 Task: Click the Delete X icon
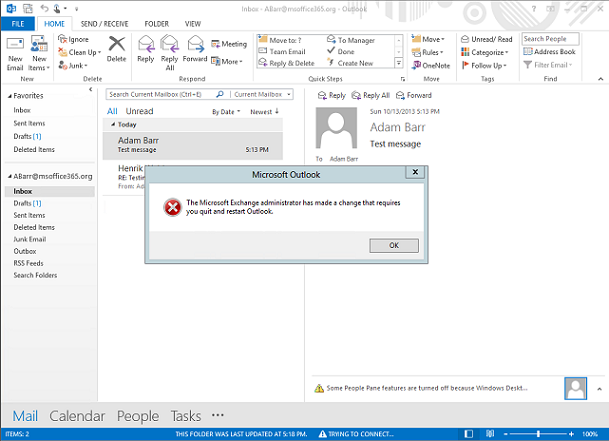tap(117, 44)
